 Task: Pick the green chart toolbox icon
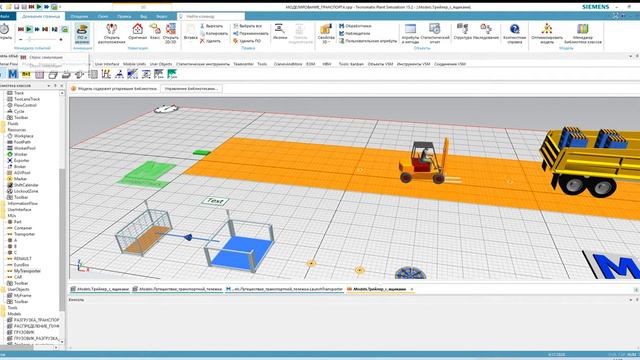point(172,74)
